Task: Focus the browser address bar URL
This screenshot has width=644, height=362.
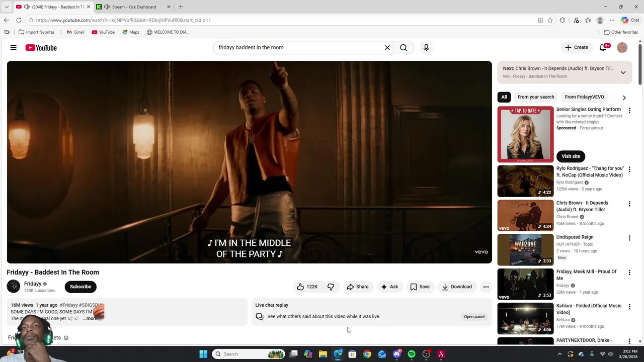Action: pyautogui.click(x=123, y=20)
